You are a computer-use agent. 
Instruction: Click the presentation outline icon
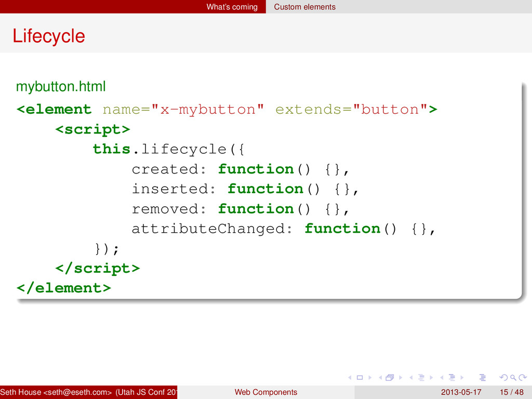tap(483, 377)
